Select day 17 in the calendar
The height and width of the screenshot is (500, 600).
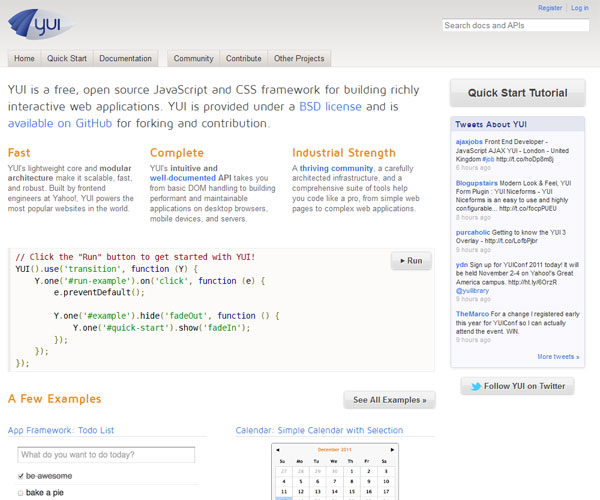(386, 492)
